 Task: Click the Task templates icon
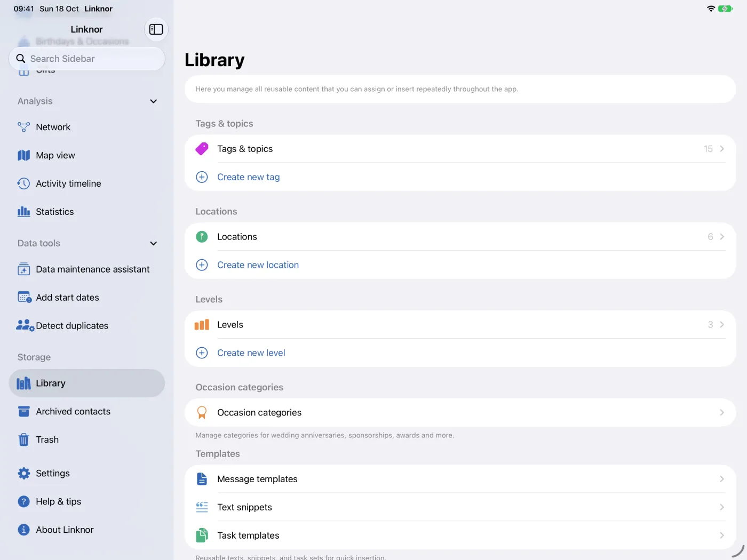pyautogui.click(x=202, y=535)
